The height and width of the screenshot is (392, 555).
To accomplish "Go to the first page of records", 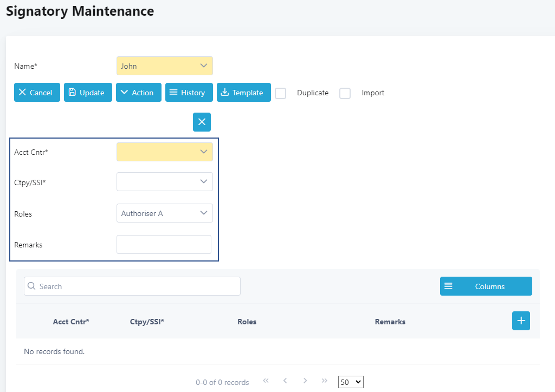I will (x=266, y=381).
